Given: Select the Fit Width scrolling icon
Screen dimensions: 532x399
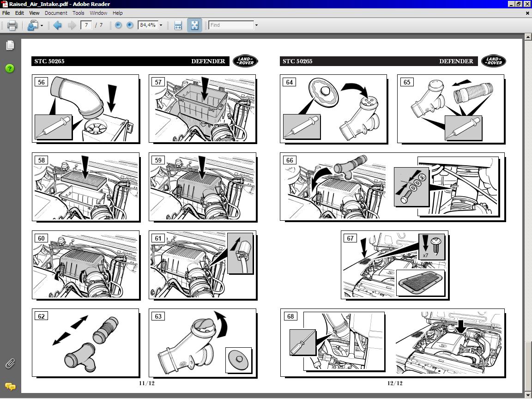Looking at the screenshot, I should click(178, 25).
